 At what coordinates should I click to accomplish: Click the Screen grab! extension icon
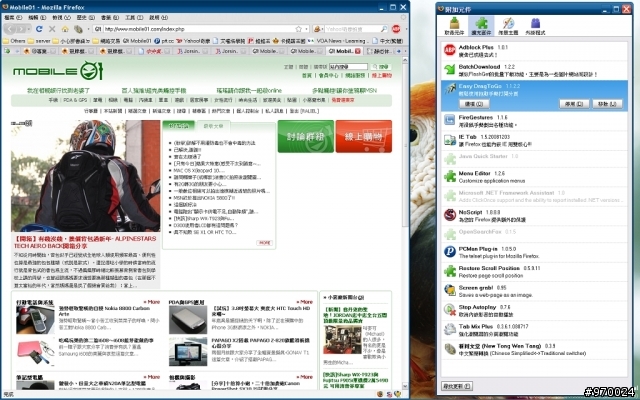tap(450, 290)
